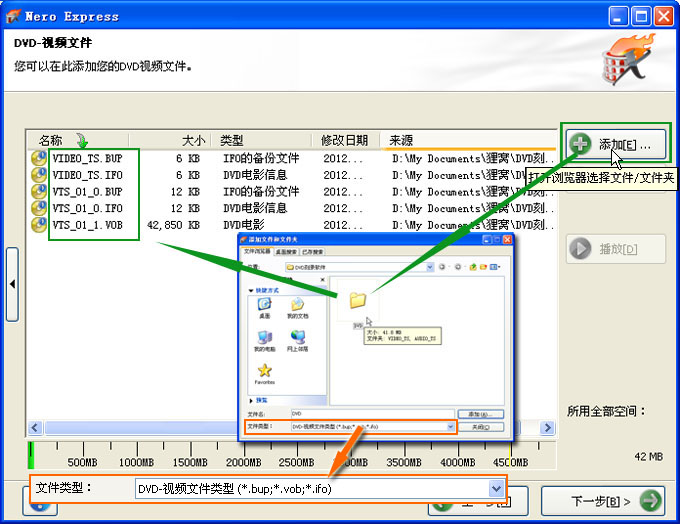Sort file list by 名称 column

tap(78, 140)
